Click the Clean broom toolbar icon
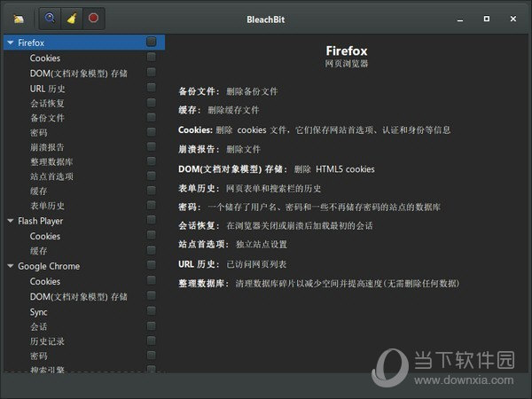Viewport: 532px width, 399px height. pos(72,19)
